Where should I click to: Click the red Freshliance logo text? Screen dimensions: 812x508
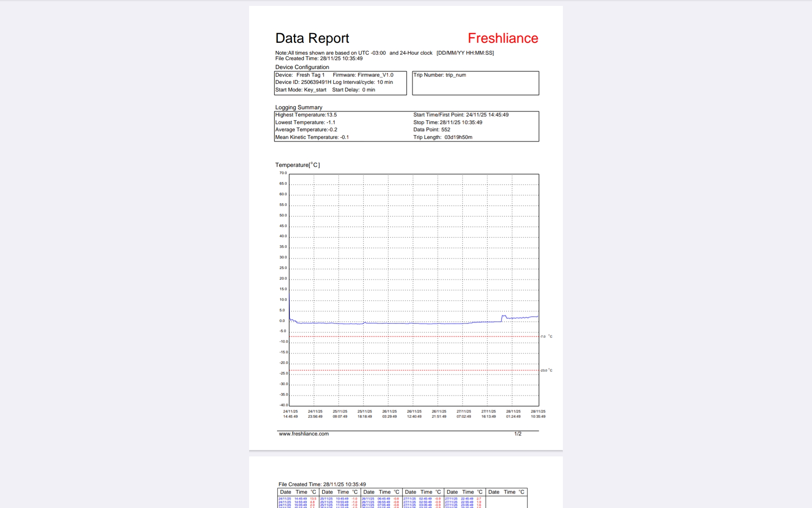pyautogui.click(x=503, y=38)
